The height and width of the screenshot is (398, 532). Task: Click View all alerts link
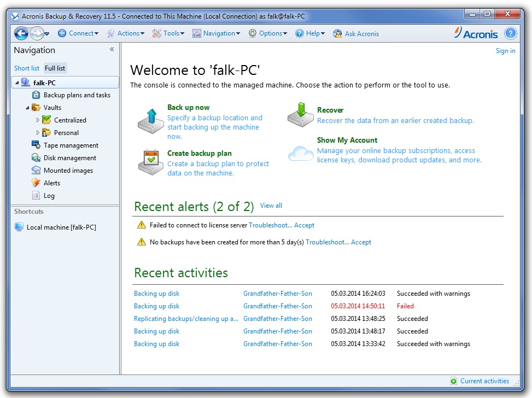point(271,206)
